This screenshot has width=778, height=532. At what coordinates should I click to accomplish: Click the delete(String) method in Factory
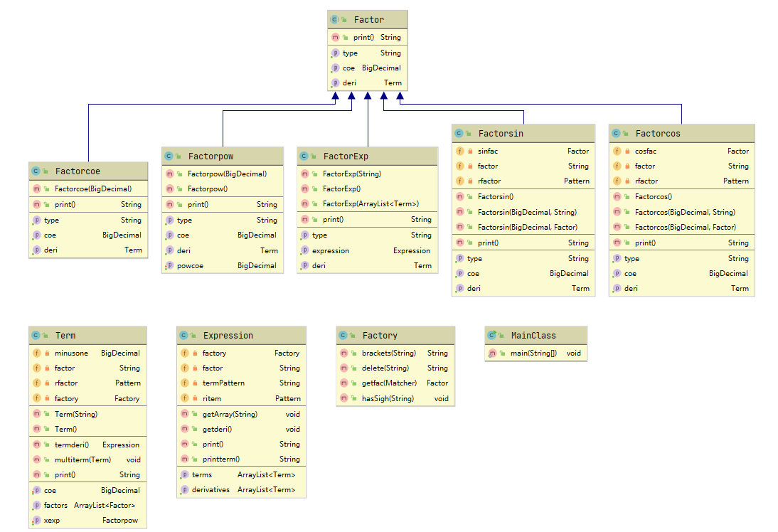tap(395, 368)
